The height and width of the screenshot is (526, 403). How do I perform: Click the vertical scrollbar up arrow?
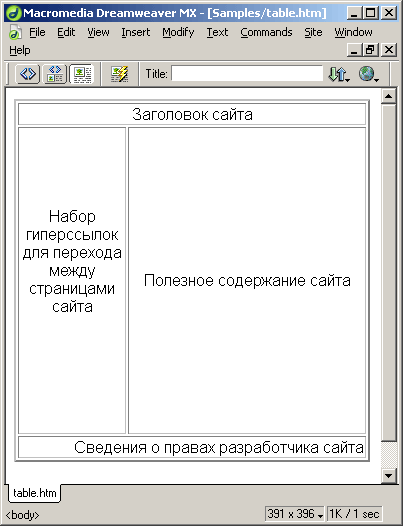tap(389, 97)
